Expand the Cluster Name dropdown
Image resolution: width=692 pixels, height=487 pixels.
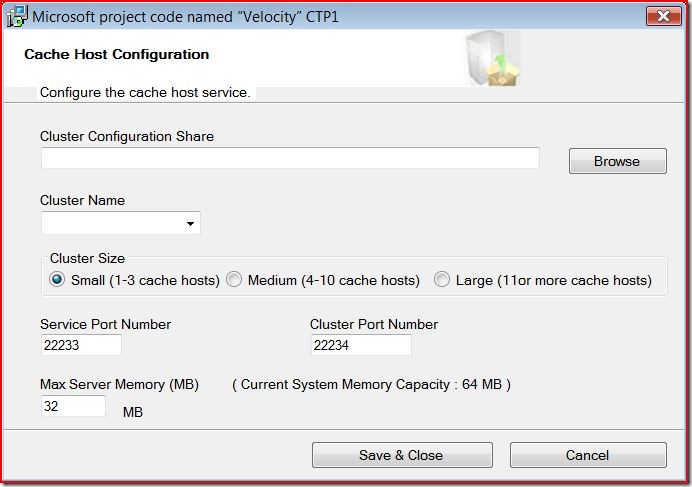tap(190, 224)
